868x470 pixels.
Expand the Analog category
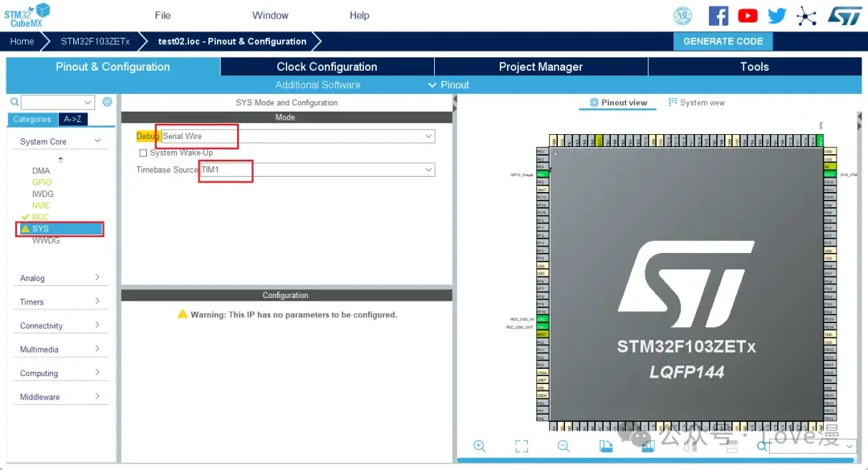pyautogui.click(x=97, y=277)
